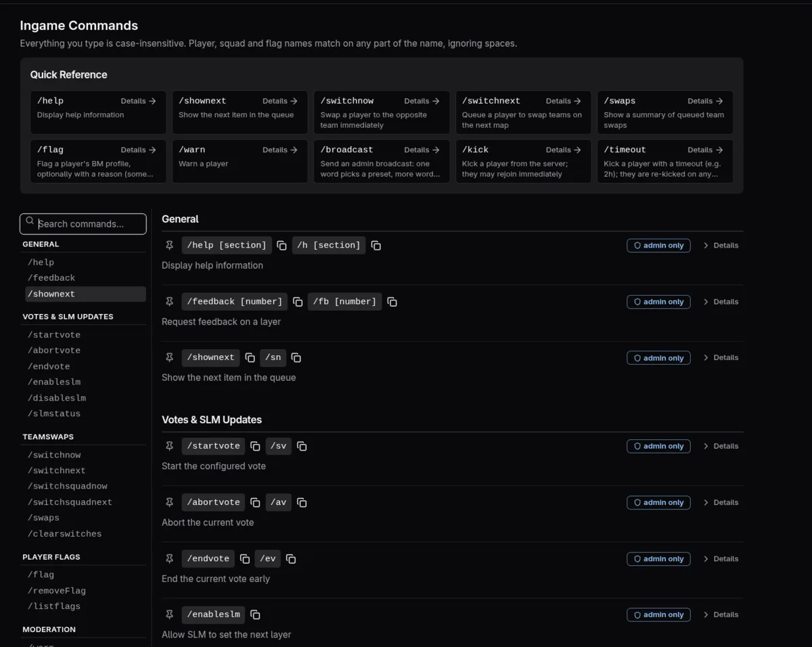The width and height of the screenshot is (812, 647).
Task: Open Details on /switchnow quick reference card
Action: click(x=422, y=101)
